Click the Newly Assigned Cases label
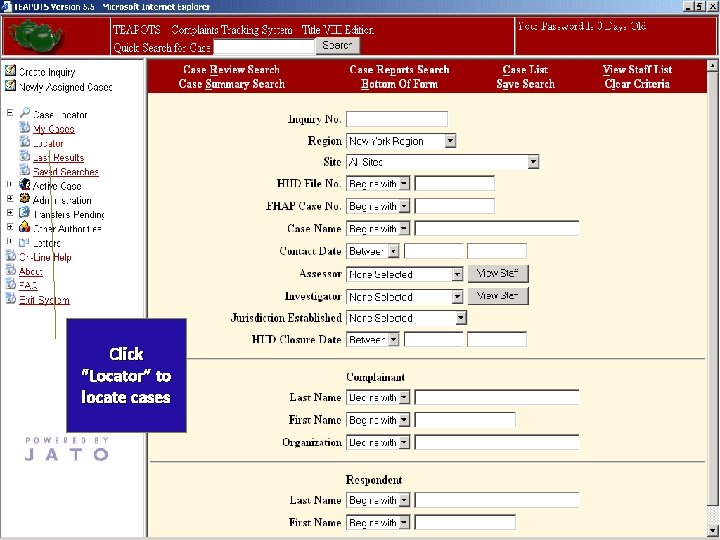Viewport: 720px width, 540px height. (x=66, y=87)
